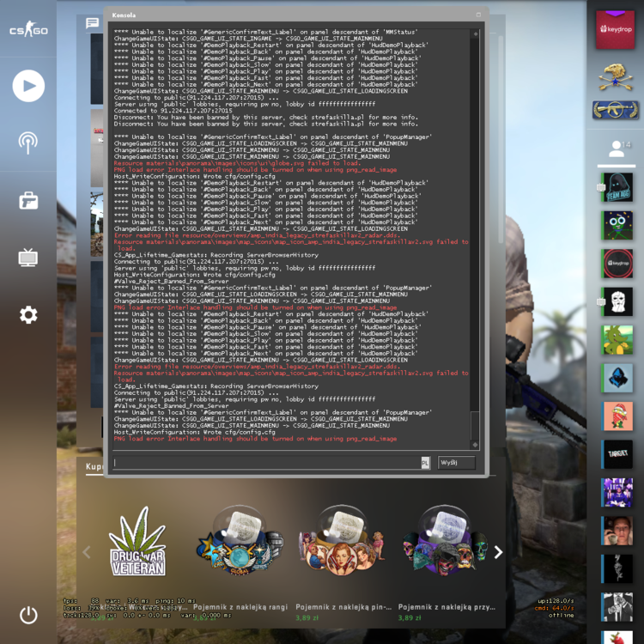The image size is (644, 644).
Task: Click the console command input field
Action: click(267, 463)
